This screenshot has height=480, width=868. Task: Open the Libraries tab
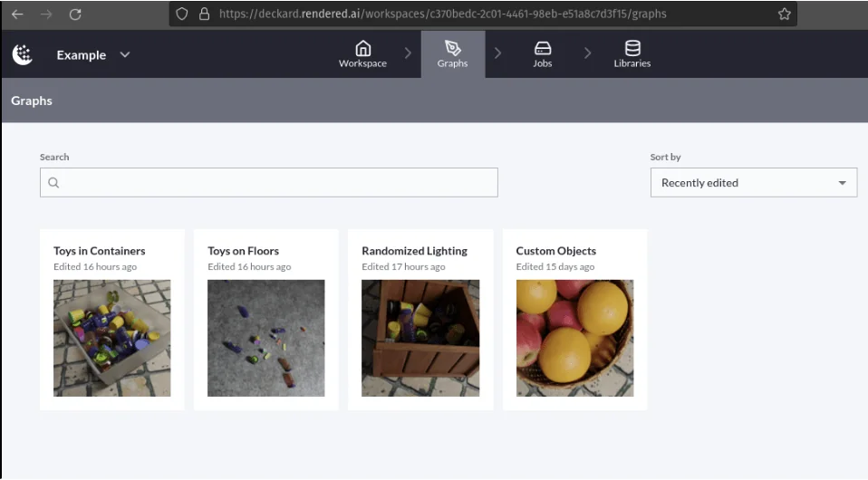click(x=632, y=54)
